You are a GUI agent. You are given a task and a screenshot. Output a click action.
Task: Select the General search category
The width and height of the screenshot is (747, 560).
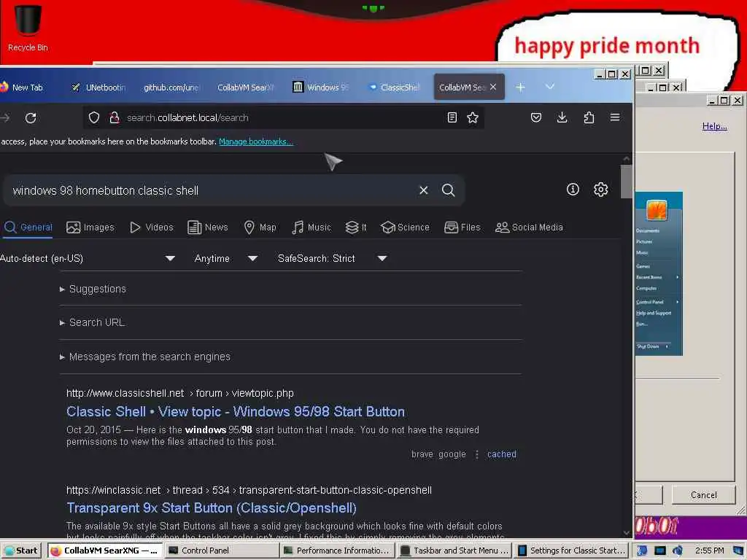click(x=28, y=227)
